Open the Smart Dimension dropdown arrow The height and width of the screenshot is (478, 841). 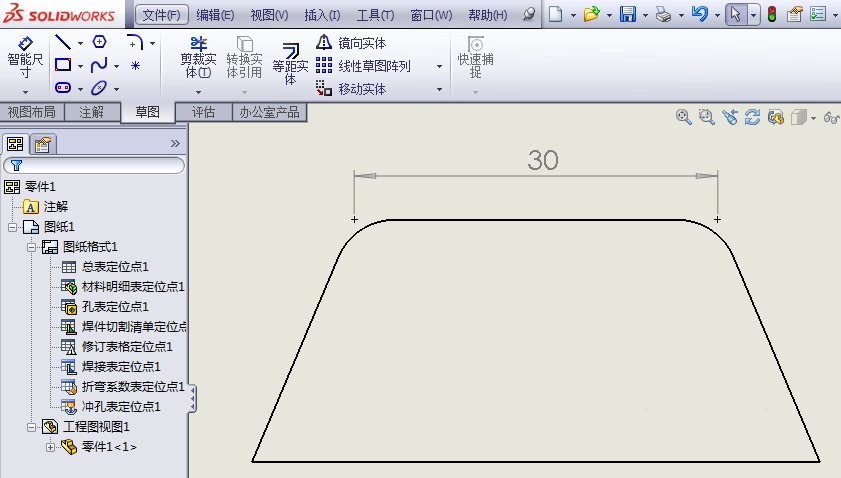25,92
